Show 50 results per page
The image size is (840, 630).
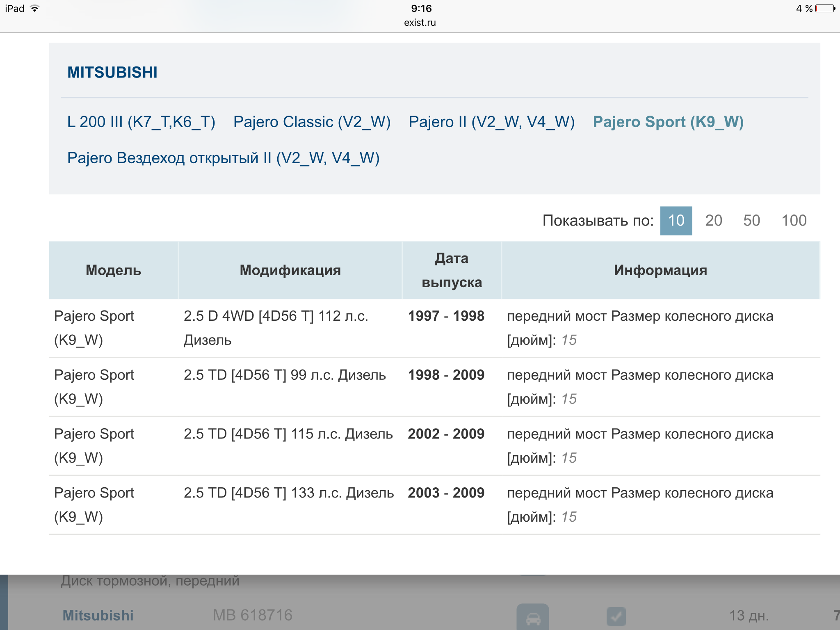pyautogui.click(x=751, y=221)
